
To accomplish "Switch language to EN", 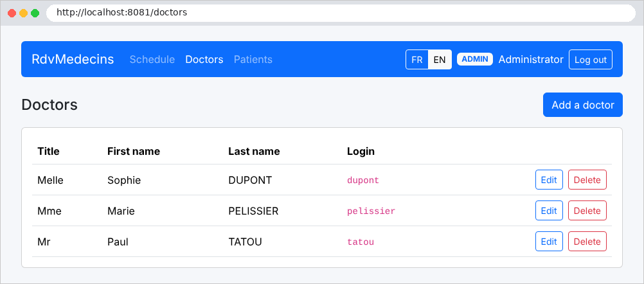I will pyautogui.click(x=440, y=60).
